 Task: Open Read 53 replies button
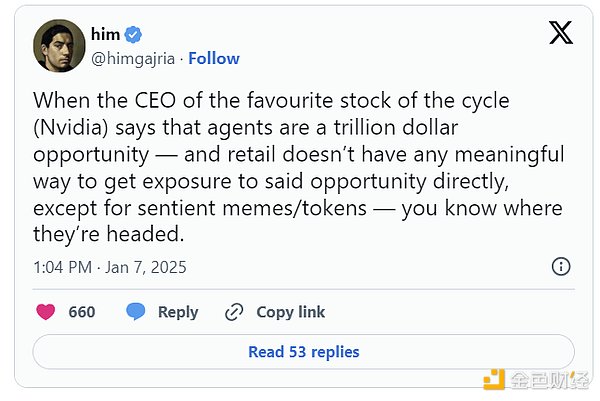tap(303, 352)
